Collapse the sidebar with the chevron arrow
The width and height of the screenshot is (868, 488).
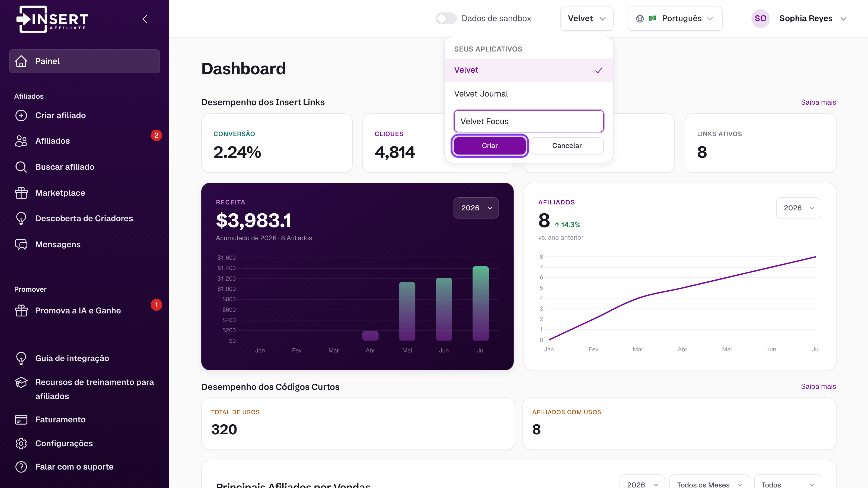tap(145, 19)
